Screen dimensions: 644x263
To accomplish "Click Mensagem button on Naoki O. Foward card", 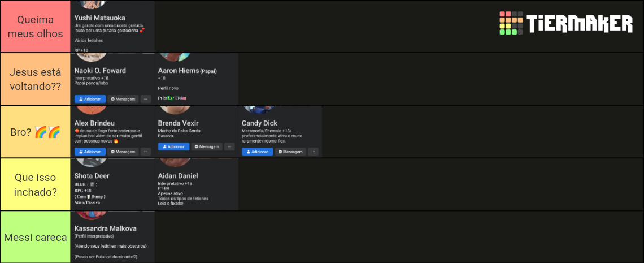I will tap(123, 99).
